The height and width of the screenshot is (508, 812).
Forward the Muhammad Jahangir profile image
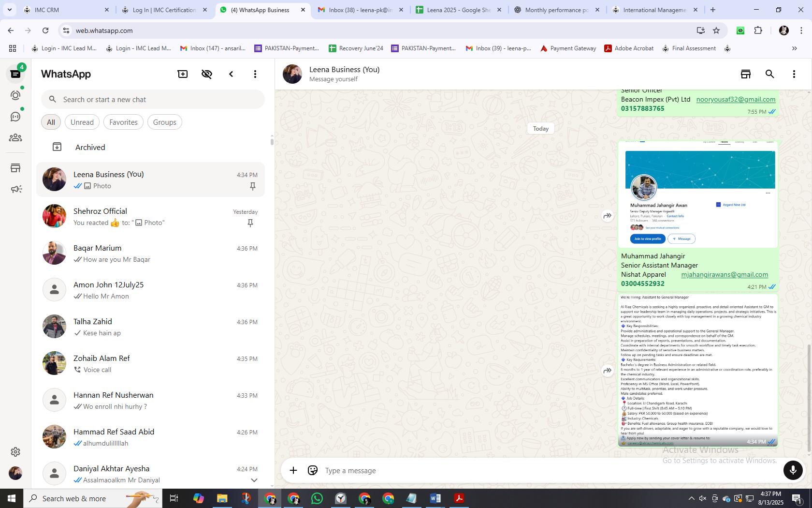pos(608,216)
